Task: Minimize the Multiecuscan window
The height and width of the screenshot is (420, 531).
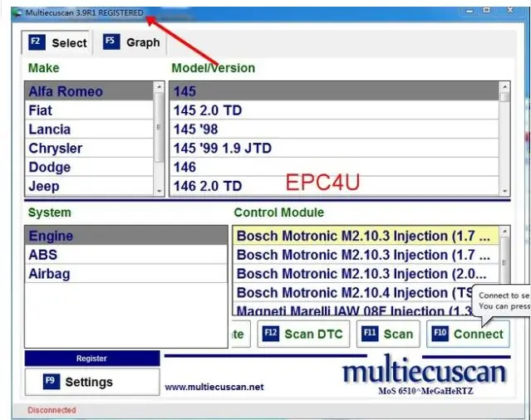Action: [x=470, y=11]
